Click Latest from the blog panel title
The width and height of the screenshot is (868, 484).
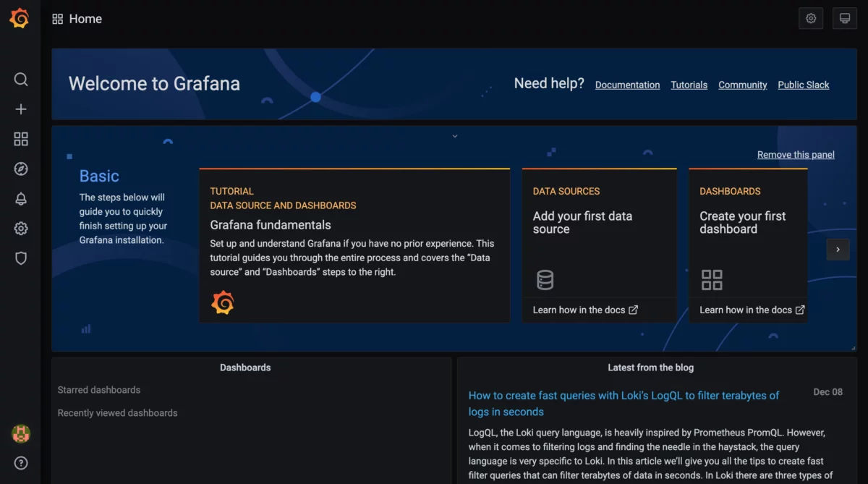click(x=650, y=368)
